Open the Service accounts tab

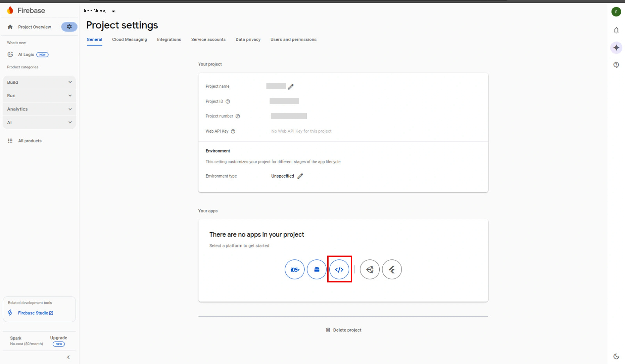pyautogui.click(x=208, y=39)
